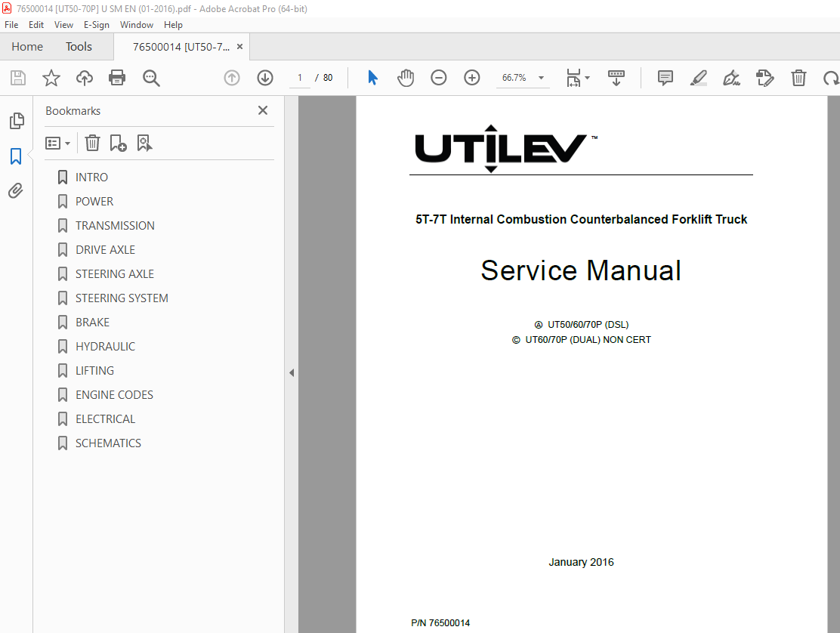The height and width of the screenshot is (633, 840).
Task: Open the find text magnifier tool
Action: [151, 79]
